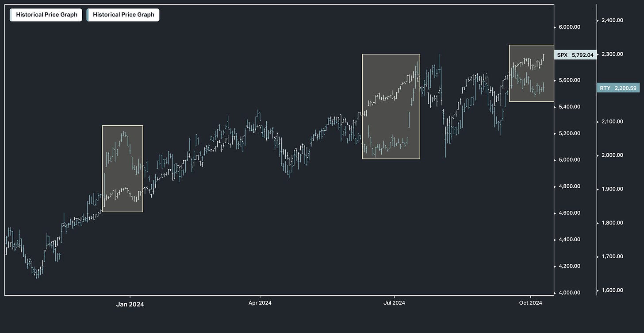Select the Apr 2024 date label
This screenshot has height=333, width=644.
260,303
